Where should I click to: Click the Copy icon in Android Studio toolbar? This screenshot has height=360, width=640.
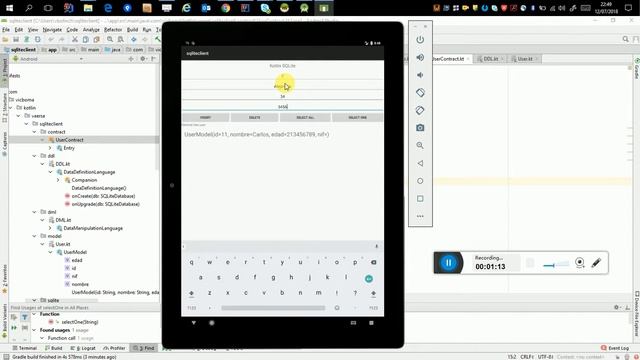[x=86, y=39]
